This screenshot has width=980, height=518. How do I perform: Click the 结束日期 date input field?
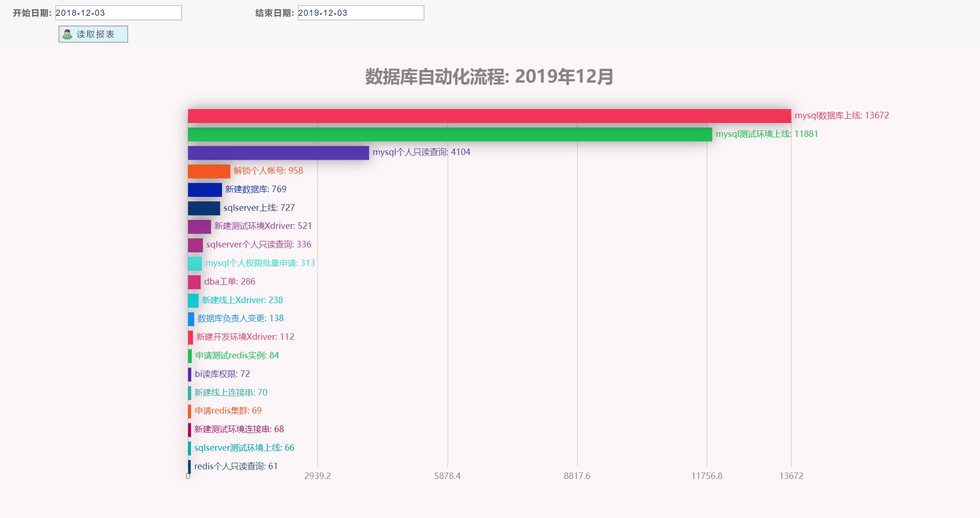[x=361, y=13]
